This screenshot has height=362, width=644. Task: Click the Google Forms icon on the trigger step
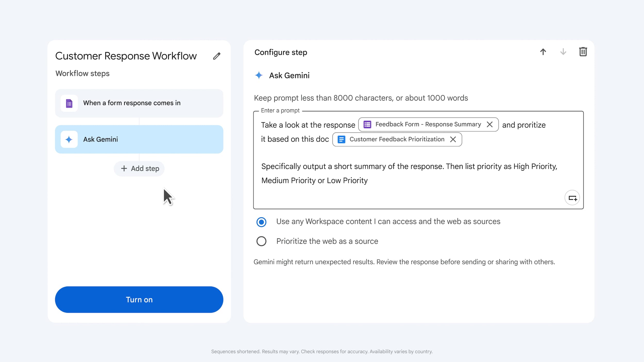(69, 103)
